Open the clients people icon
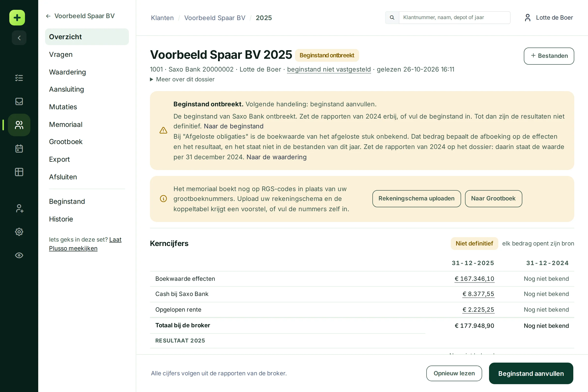 19,125
